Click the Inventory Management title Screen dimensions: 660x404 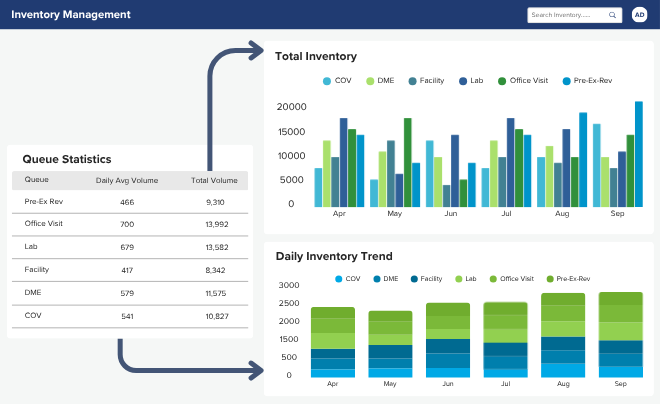click(71, 14)
